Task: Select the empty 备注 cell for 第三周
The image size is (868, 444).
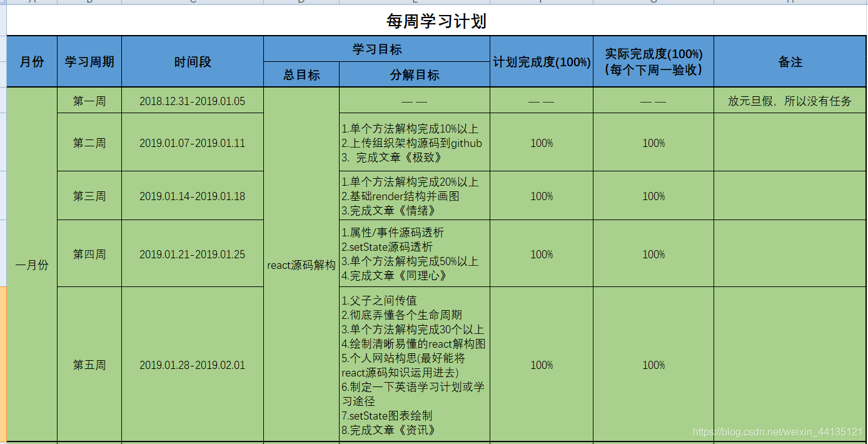Action: (x=790, y=196)
